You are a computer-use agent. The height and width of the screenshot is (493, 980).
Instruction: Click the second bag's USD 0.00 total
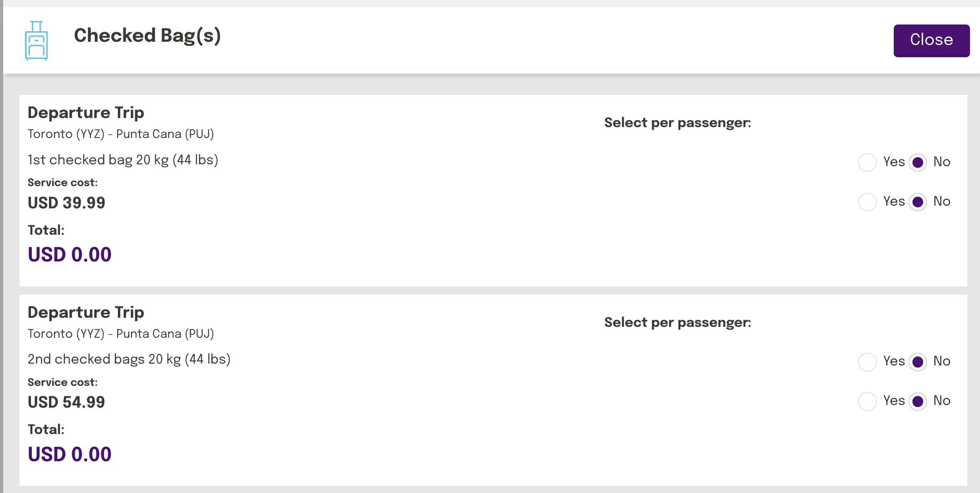click(69, 454)
